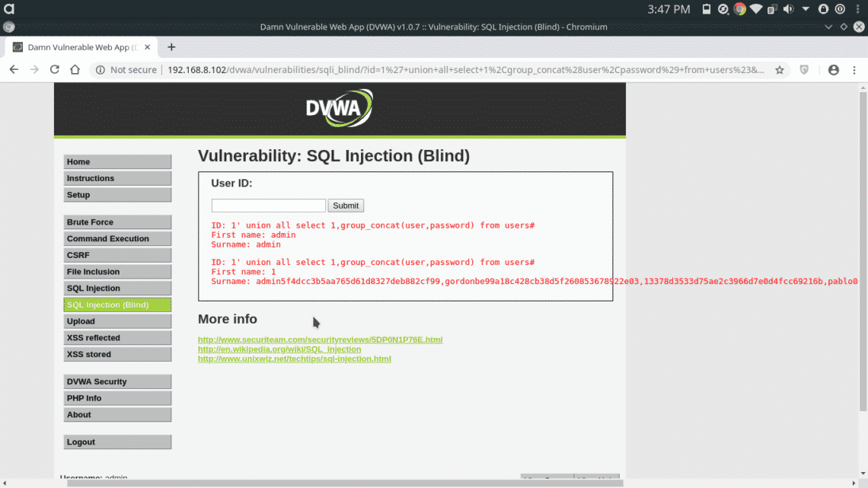Viewport: 868px width, 488px height.
Task: Open the XSS stored page
Action: [x=117, y=354]
